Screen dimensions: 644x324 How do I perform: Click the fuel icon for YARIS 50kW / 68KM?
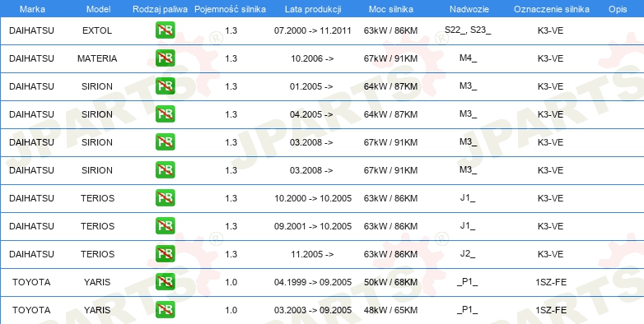coord(165,281)
